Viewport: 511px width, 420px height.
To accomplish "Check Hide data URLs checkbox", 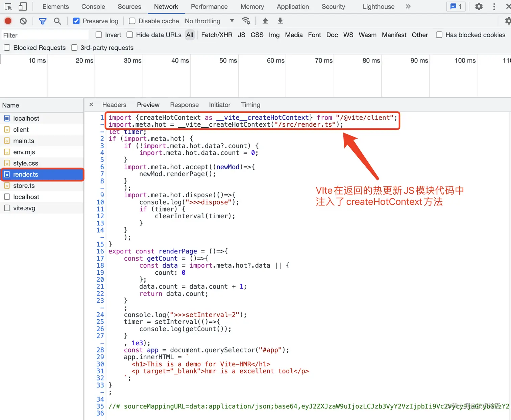I will 130,35.
